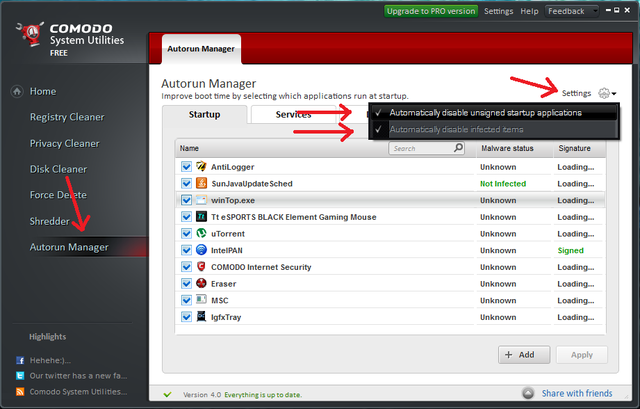Open Help in top bar
Viewport: 640px width, 409px height.
pyautogui.click(x=529, y=11)
